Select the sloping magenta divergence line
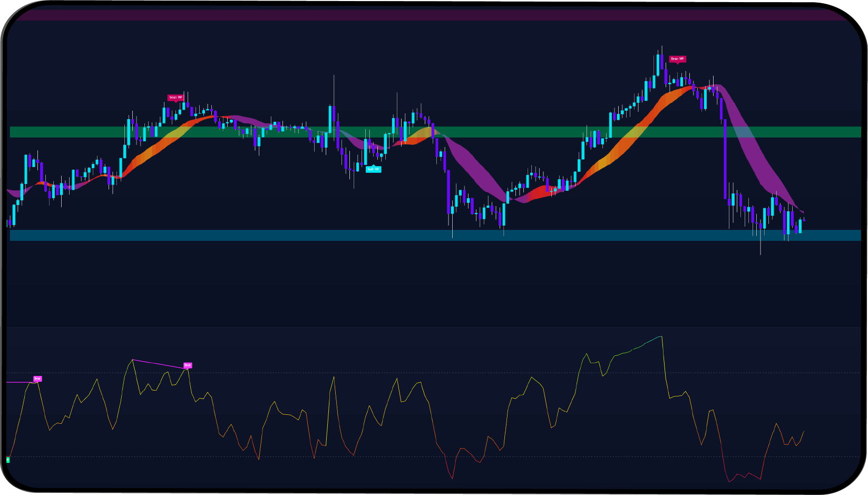Viewport: 868px width, 495px height. [x=158, y=363]
